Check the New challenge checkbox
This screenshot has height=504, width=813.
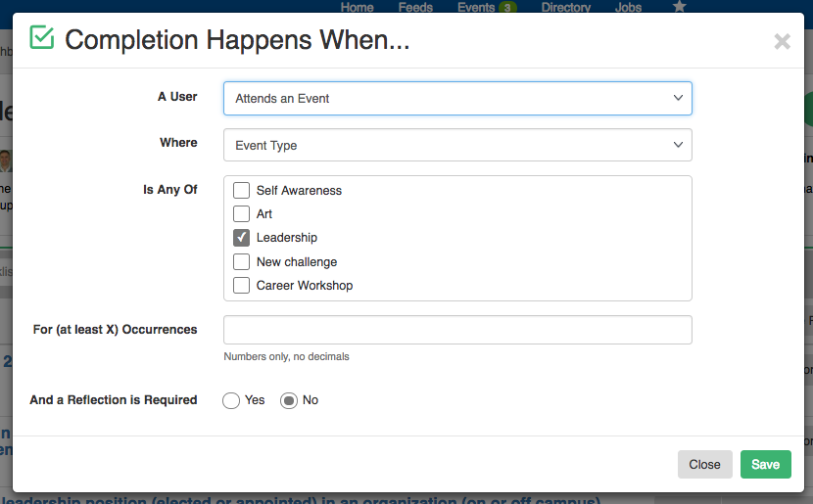tap(241, 261)
